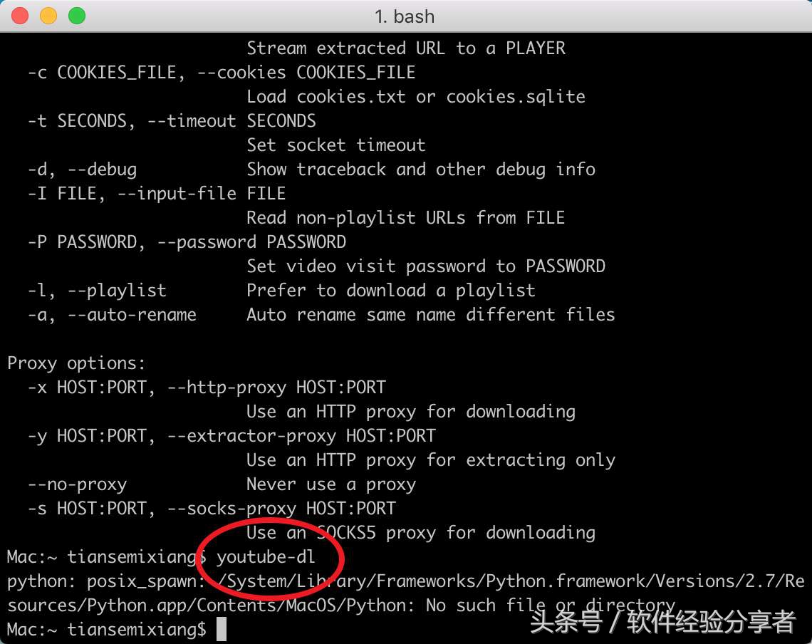Click the '1. bash' window title
The image size is (812, 644).
[x=405, y=16]
